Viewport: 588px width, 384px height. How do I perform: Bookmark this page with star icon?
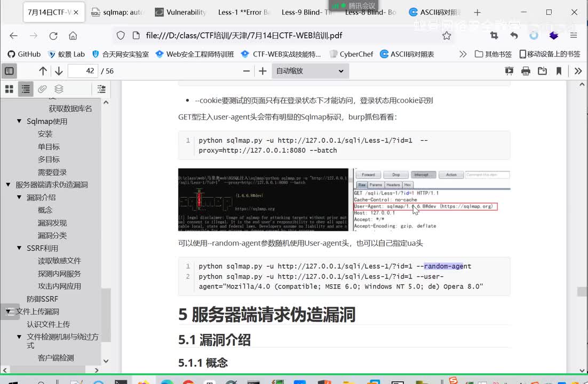click(446, 36)
